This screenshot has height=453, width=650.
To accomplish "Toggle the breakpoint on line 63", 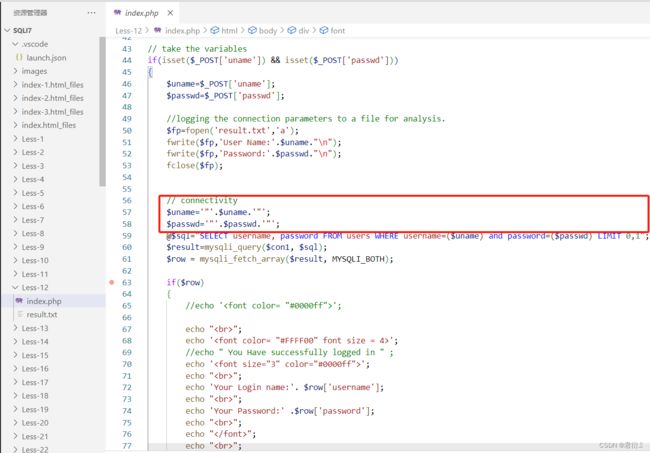I will pos(112,282).
